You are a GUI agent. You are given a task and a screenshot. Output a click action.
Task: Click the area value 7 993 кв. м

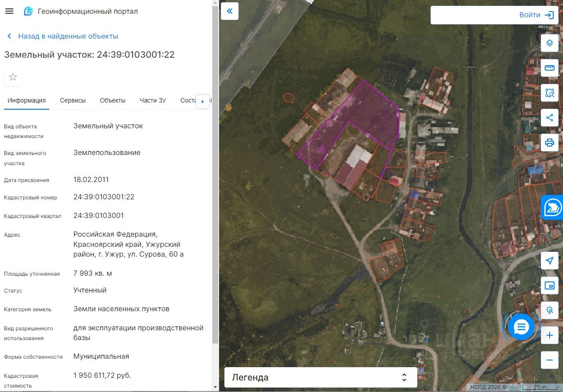(x=92, y=273)
